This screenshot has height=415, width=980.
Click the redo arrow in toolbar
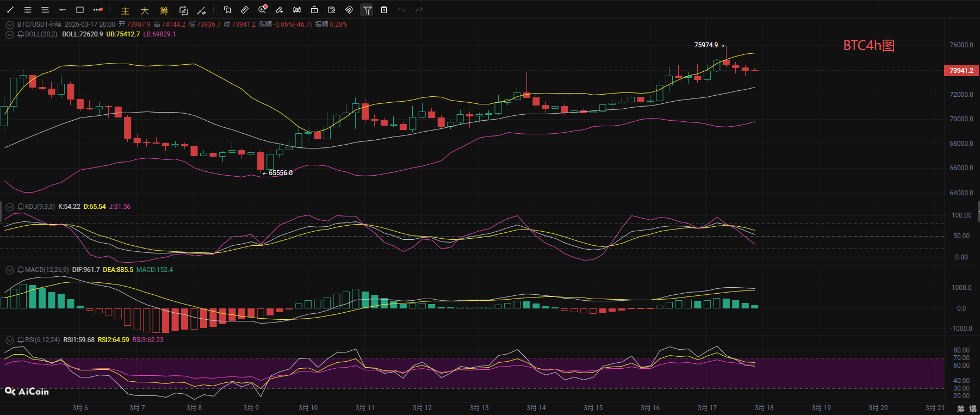click(x=419, y=10)
